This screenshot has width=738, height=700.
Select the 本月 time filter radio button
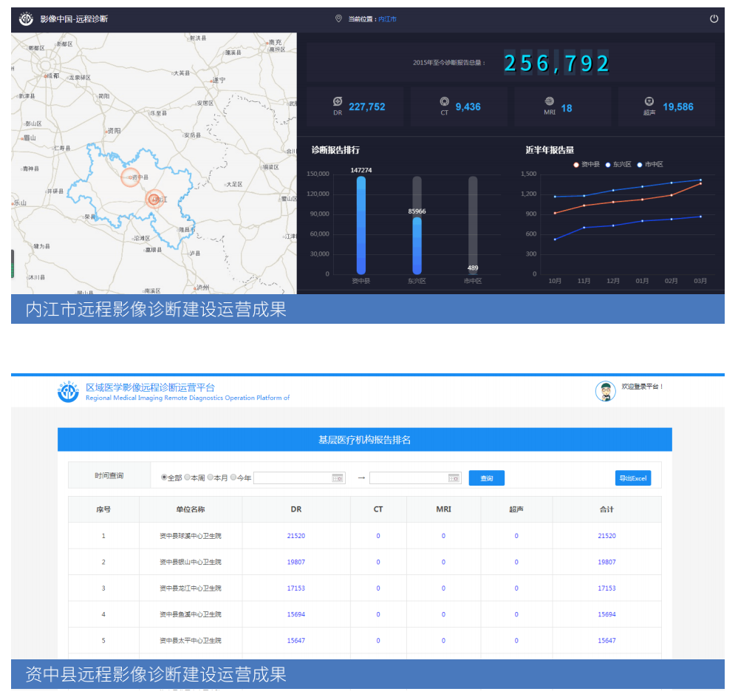[211, 478]
